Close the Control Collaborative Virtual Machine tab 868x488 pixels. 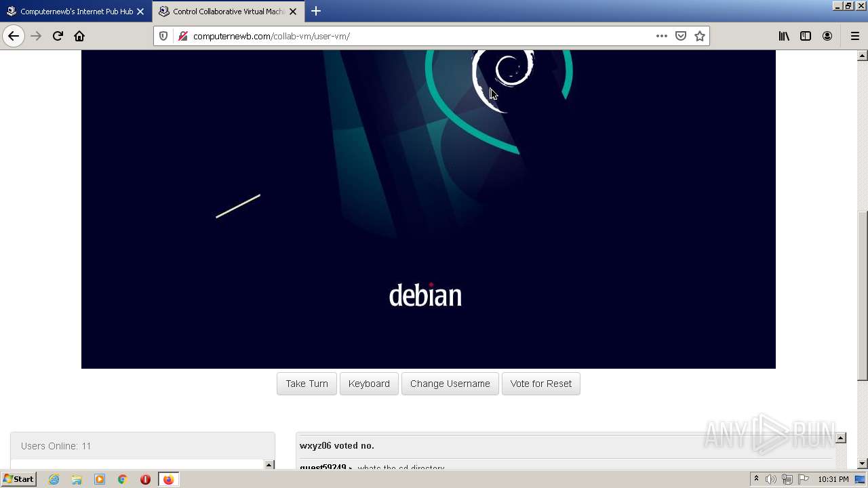tap(293, 12)
